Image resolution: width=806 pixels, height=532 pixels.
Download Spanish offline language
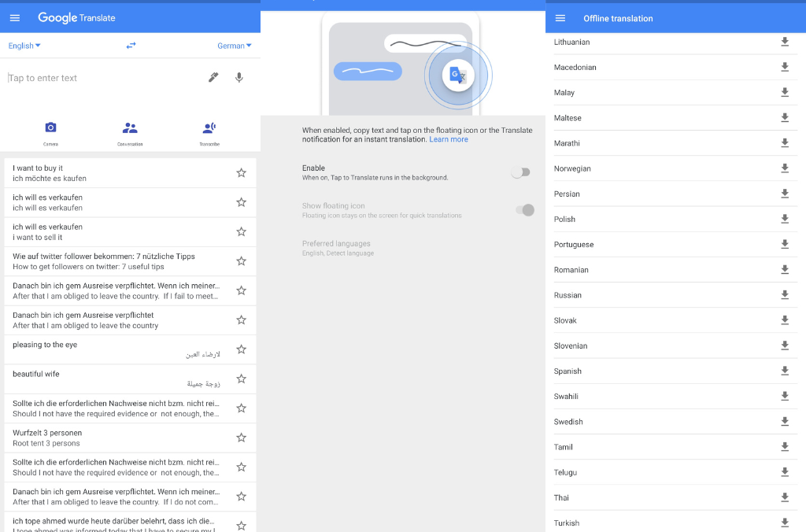pos(785,371)
